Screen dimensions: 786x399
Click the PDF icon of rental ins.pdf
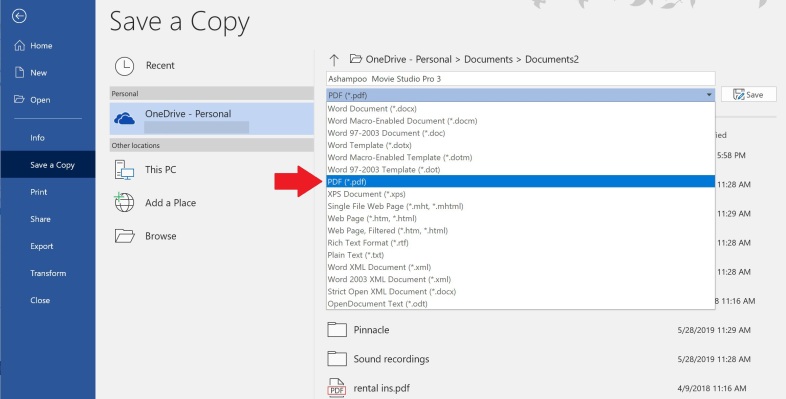(337, 388)
